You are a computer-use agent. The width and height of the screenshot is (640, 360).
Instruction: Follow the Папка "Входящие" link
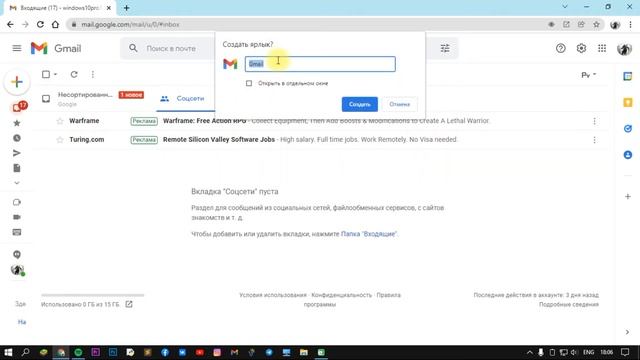coord(369,234)
